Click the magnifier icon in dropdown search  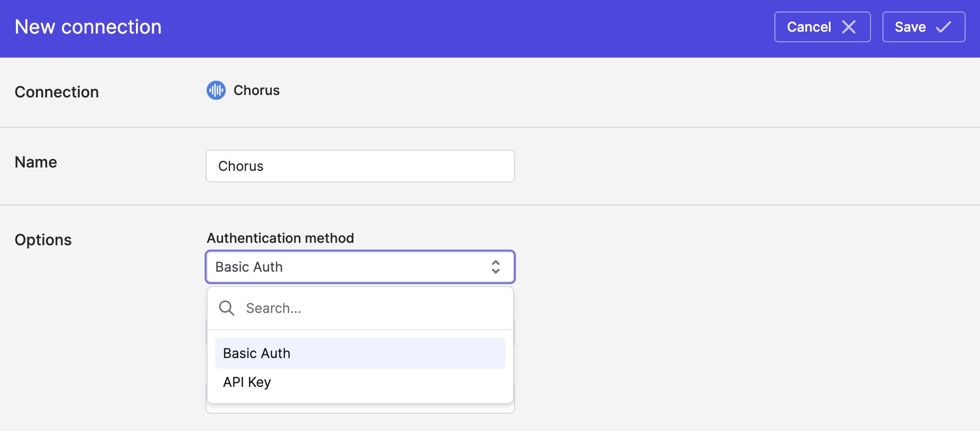pyautogui.click(x=227, y=308)
